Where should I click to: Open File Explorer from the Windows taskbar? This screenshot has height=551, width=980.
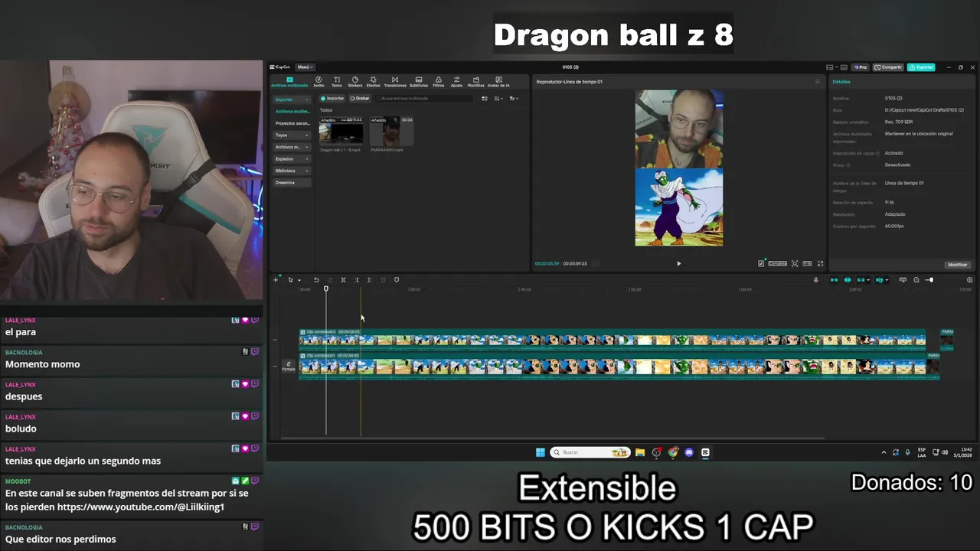[x=640, y=452]
